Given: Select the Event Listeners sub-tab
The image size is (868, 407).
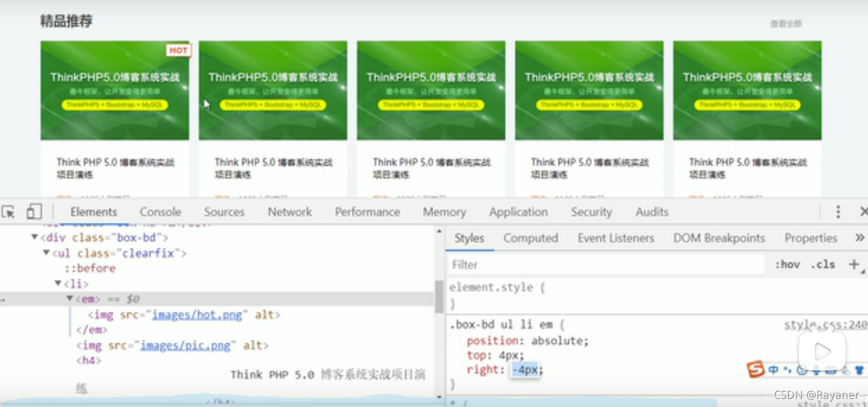Looking at the screenshot, I should coord(616,238).
